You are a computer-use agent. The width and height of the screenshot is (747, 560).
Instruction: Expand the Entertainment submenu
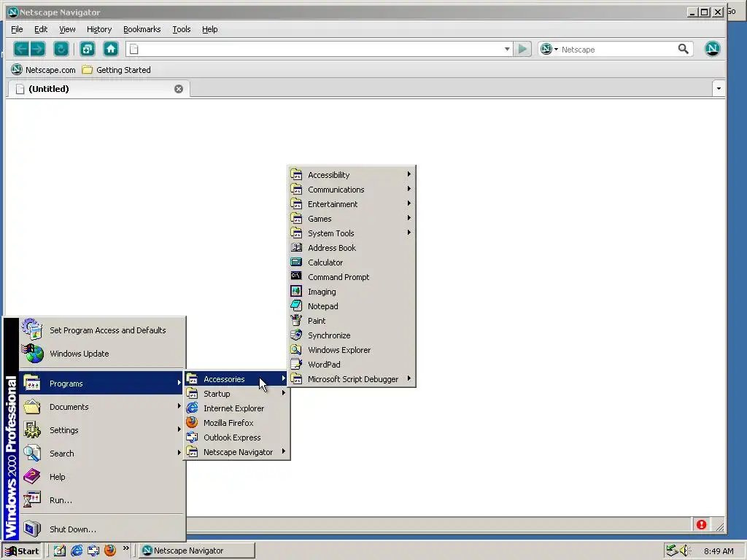click(x=352, y=204)
